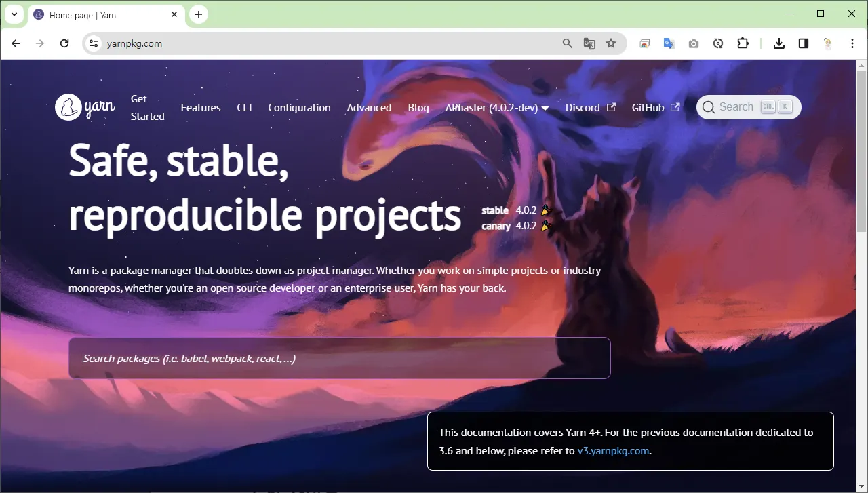Viewport: 868px width, 493px height.
Task: Open the Configuration section
Action: coord(299,107)
